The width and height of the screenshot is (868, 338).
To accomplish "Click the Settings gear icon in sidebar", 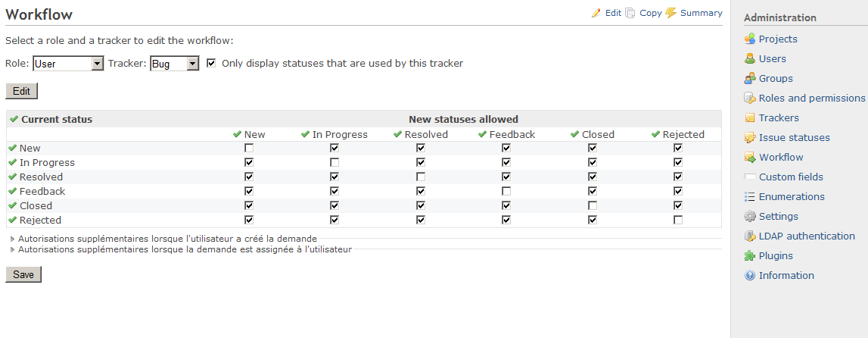I will click(749, 216).
